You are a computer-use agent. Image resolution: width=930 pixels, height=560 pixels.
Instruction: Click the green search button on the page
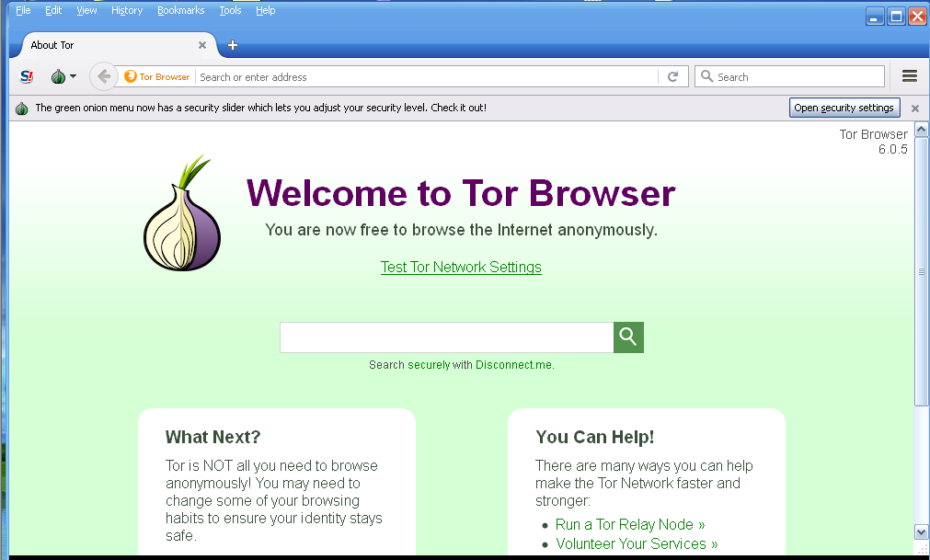[628, 337]
